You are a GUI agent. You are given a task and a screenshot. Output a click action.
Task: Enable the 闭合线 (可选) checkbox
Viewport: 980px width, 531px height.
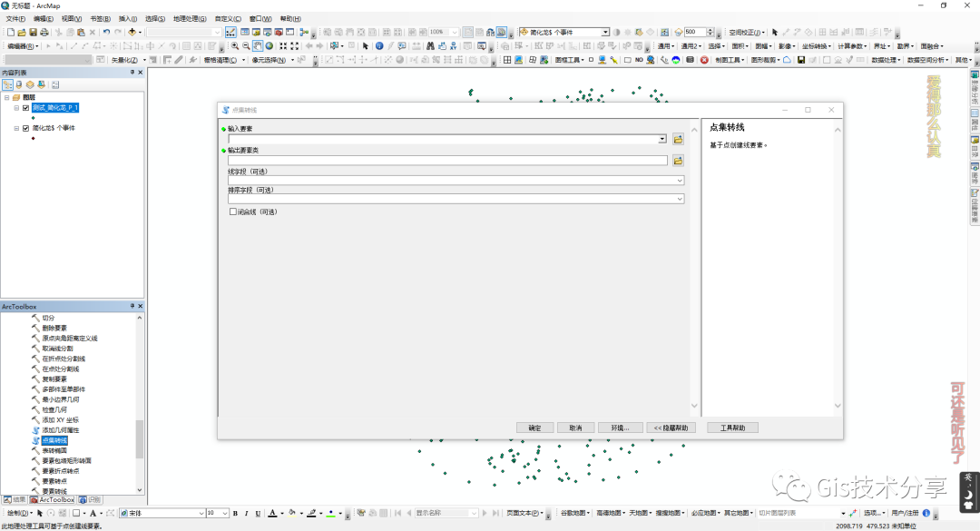(x=233, y=211)
